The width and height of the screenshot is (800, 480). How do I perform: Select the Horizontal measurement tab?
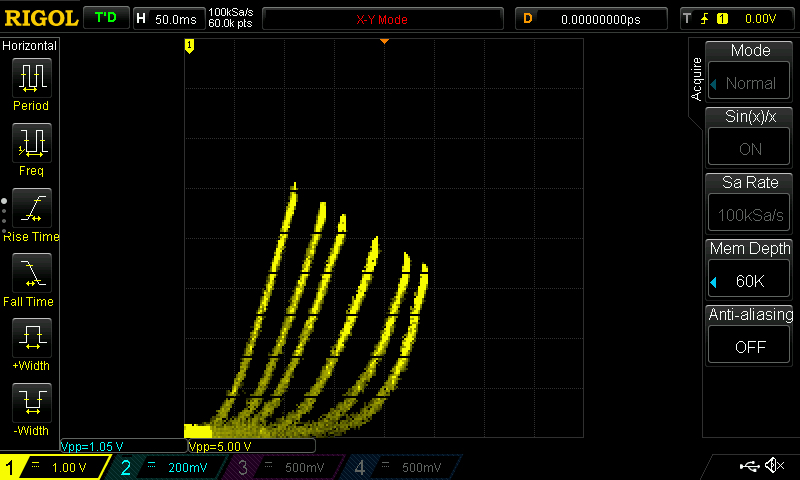[30, 46]
